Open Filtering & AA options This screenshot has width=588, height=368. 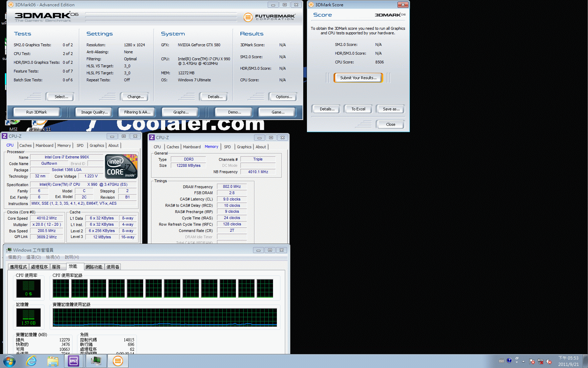(x=137, y=112)
